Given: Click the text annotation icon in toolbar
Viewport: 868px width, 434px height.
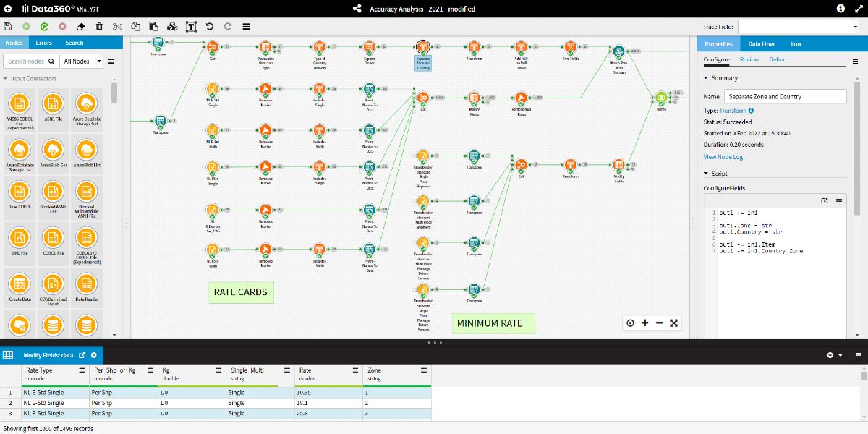Looking at the screenshot, I should click(191, 26).
